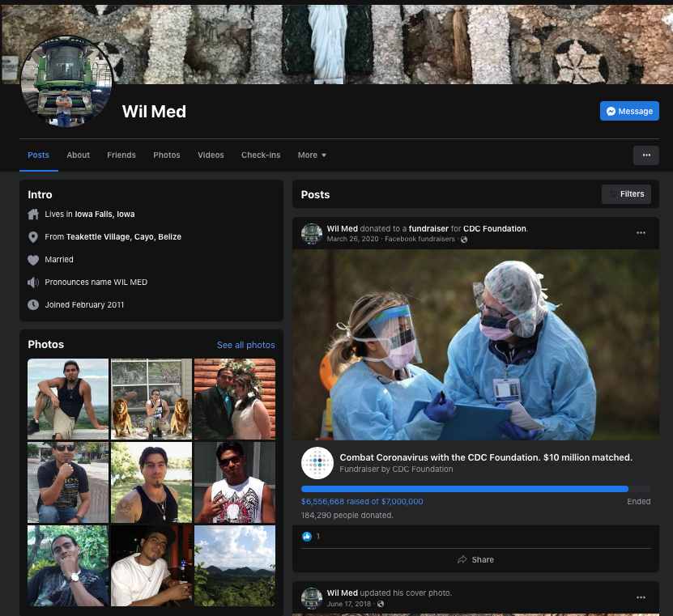Open photo of man sitting on ledge
This screenshot has height=616, width=673.
68,399
